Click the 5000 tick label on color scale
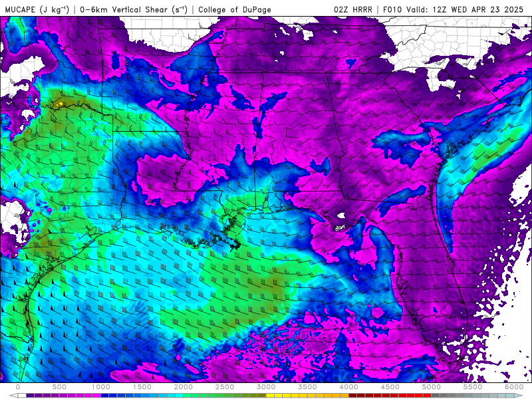The width and height of the screenshot is (532, 399). pos(432,387)
